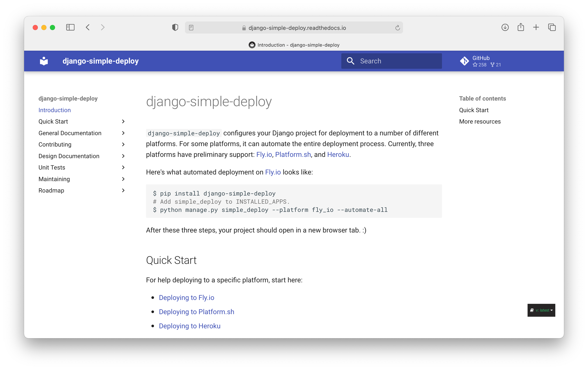Focus the Search input in the header
This screenshot has height=370, width=588.
click(x=391, y=61)
